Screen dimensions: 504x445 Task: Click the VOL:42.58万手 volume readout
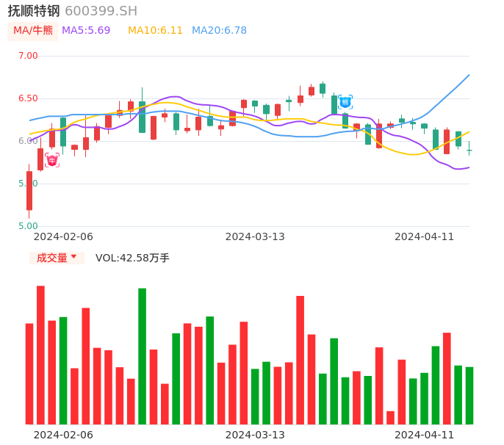[x=132, y=258]
